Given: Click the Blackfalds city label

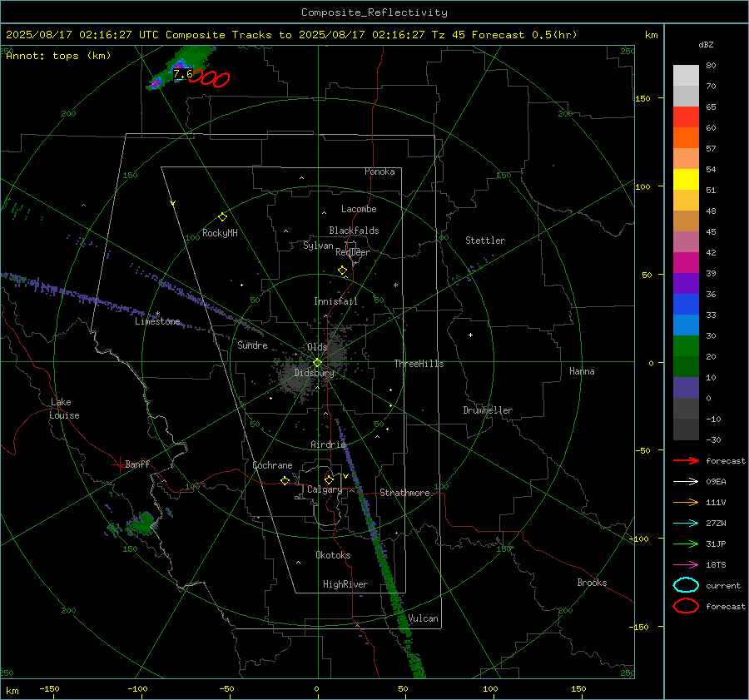Looking at the screenshot, I should coord(354,231).
